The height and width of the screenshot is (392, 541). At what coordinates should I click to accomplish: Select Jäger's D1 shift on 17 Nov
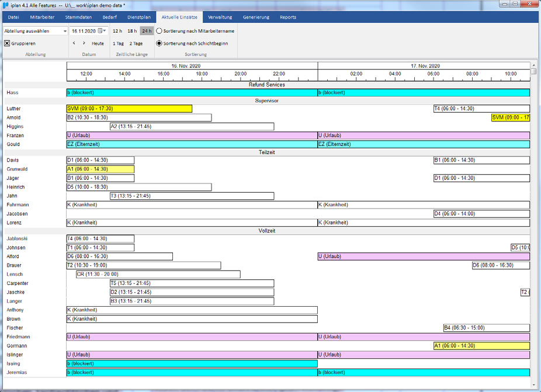[x=481, y=178]
